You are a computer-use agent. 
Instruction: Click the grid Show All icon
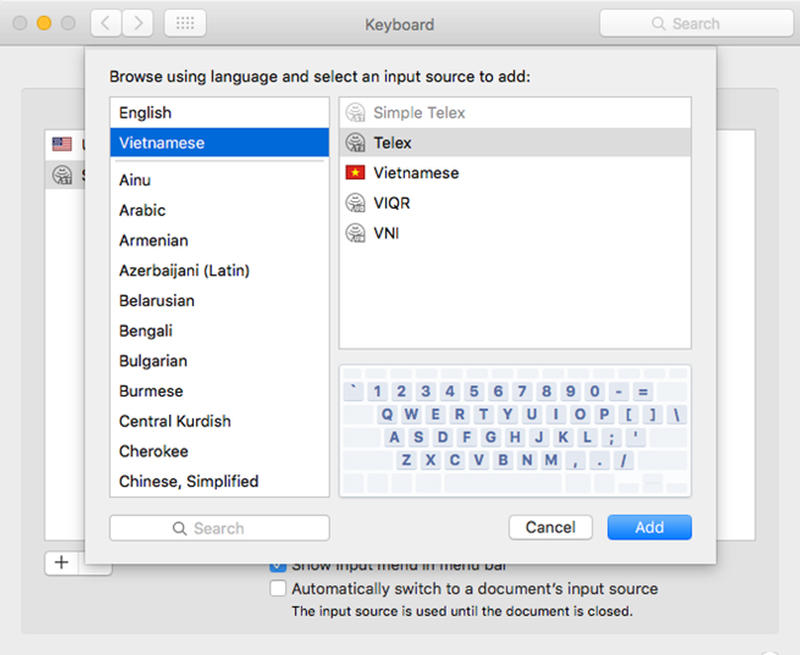(x=185, y=23)
